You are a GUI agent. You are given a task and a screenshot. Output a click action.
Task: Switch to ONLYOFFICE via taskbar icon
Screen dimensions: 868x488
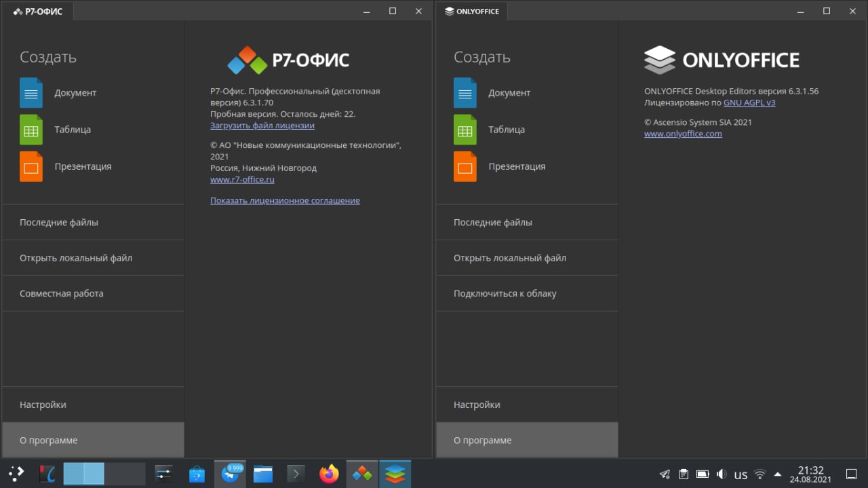pos(395,474)
